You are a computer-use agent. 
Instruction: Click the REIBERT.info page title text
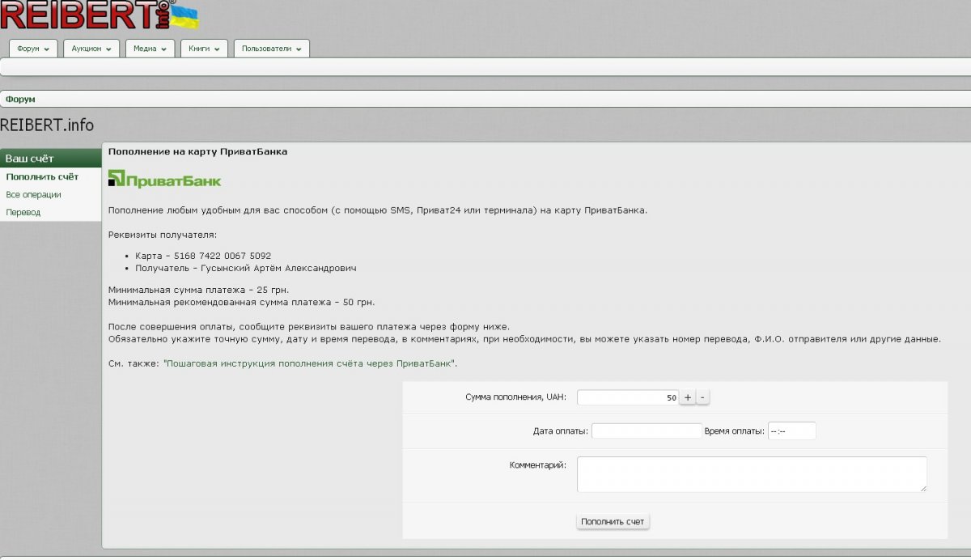[x=47, y=125]
